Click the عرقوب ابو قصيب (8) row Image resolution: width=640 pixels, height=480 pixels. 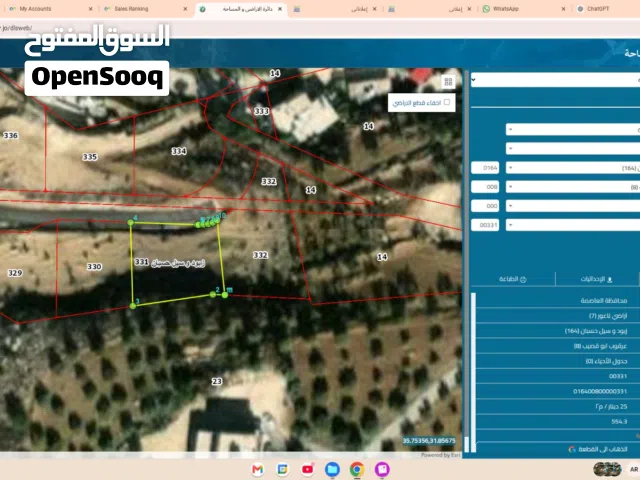[x=558, y=346]
